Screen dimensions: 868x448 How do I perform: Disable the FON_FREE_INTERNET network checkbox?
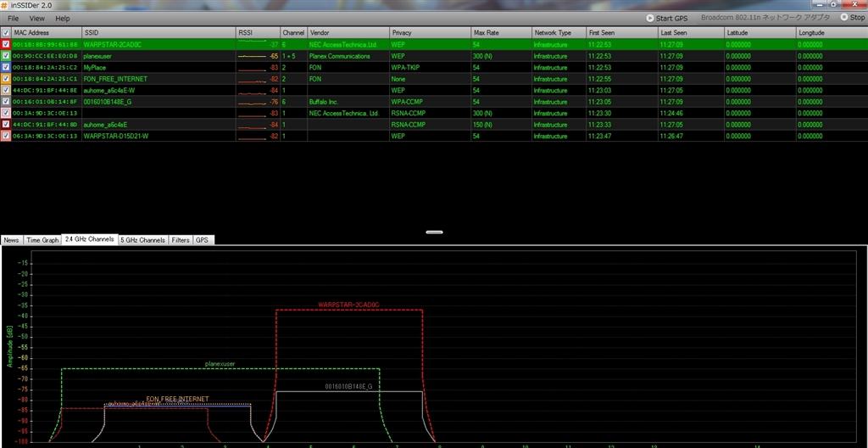pos(6,79)
